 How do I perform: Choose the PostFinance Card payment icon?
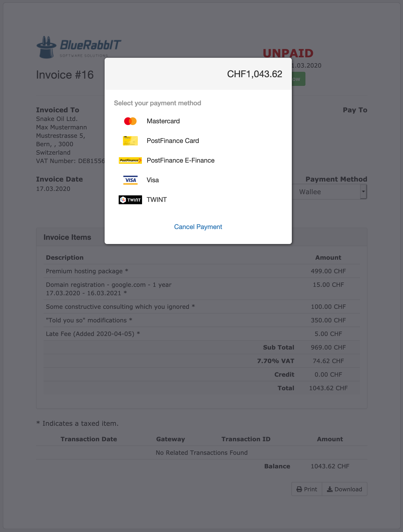pos(130,141)
